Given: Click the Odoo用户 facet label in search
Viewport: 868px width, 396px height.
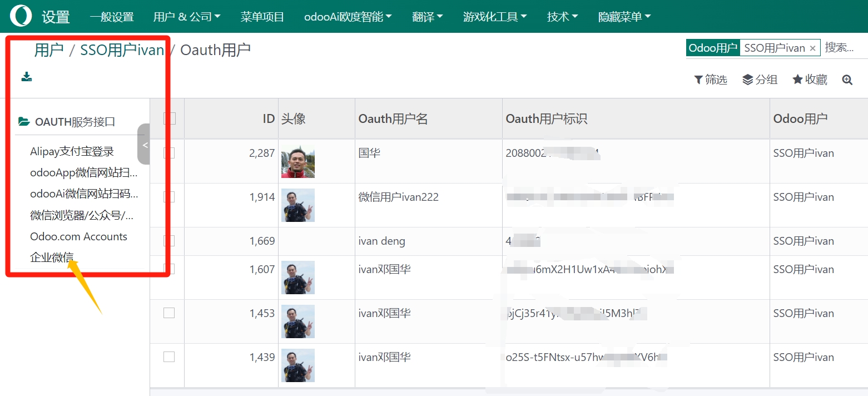Looking at the screenshot, I should 713,48.
